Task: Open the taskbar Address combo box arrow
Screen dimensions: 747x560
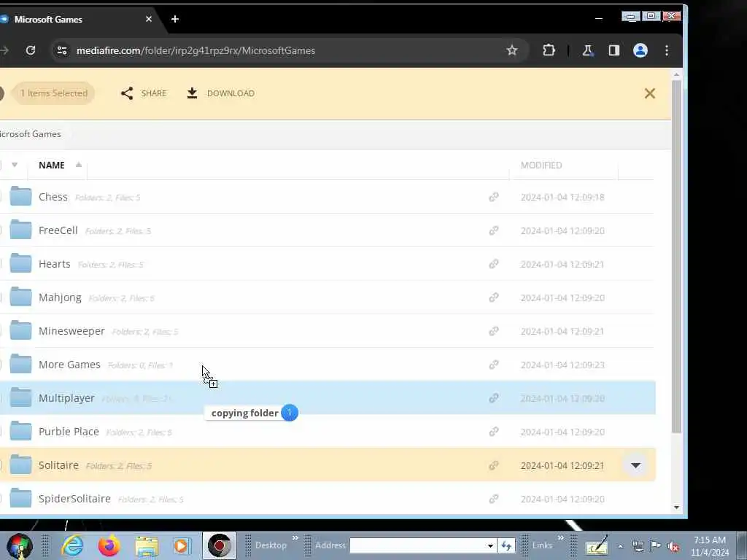Action: pyautogui.click(x=489, y=545)
